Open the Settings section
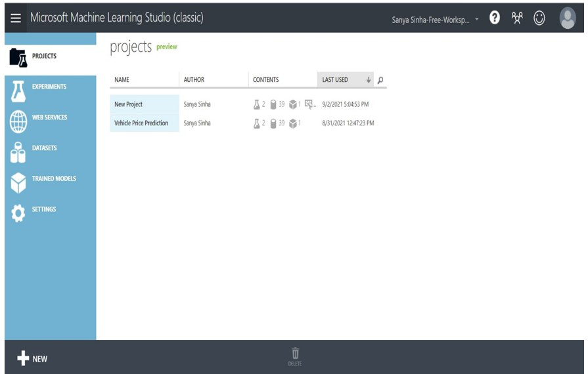The image size is (588, 374). (x=43, y=209)
